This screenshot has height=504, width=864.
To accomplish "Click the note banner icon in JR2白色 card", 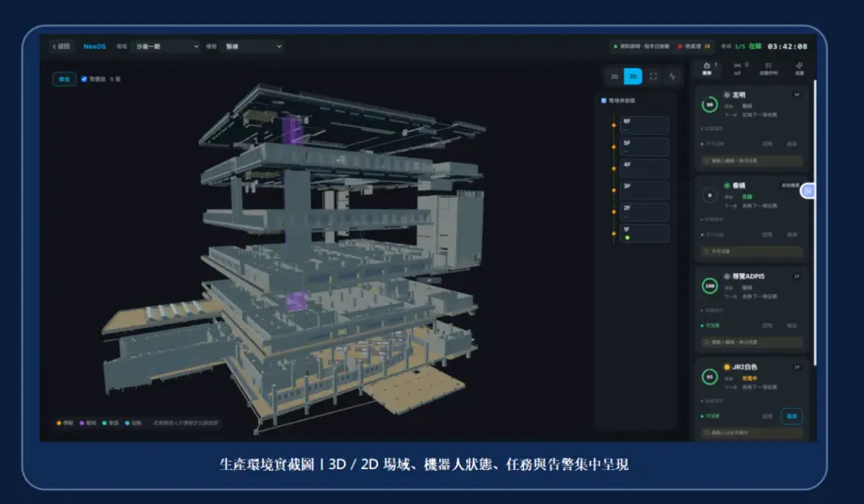I will coord(707,433).
